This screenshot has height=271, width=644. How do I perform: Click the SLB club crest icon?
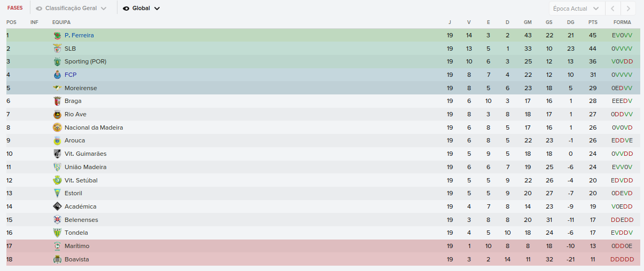(x=58, y=49)
